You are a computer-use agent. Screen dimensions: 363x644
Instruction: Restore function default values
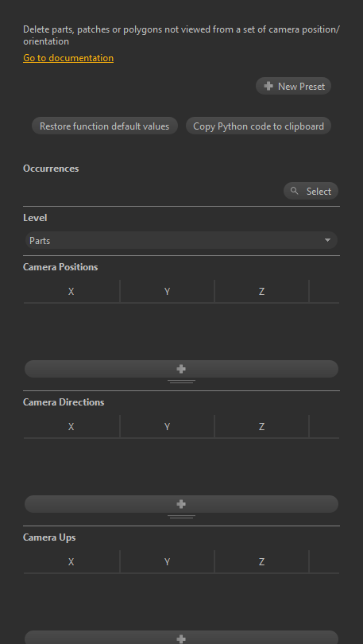coord(105,126)
